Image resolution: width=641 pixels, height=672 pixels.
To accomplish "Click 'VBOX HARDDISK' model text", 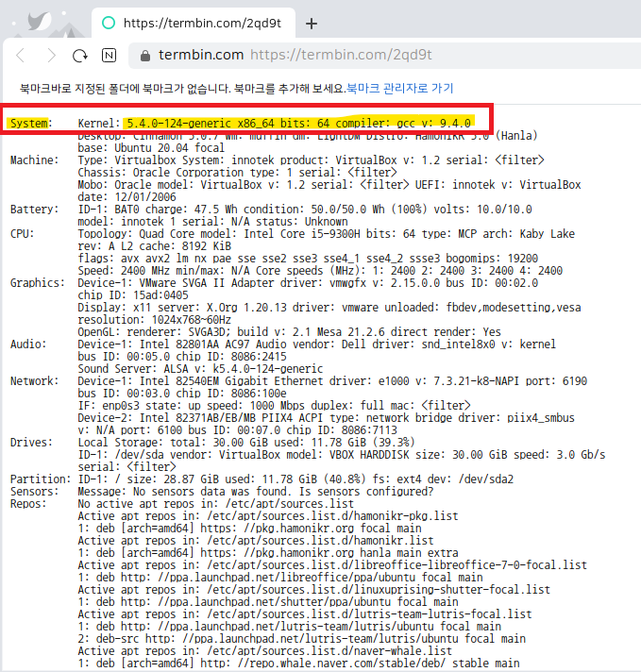I will click(369, 455).
